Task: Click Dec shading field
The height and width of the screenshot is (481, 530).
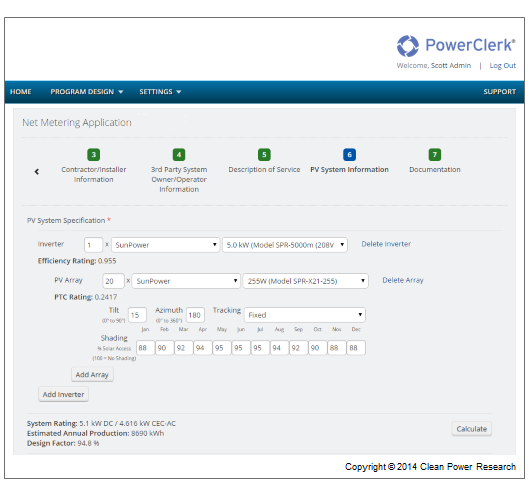Action: tap(356, 348)
